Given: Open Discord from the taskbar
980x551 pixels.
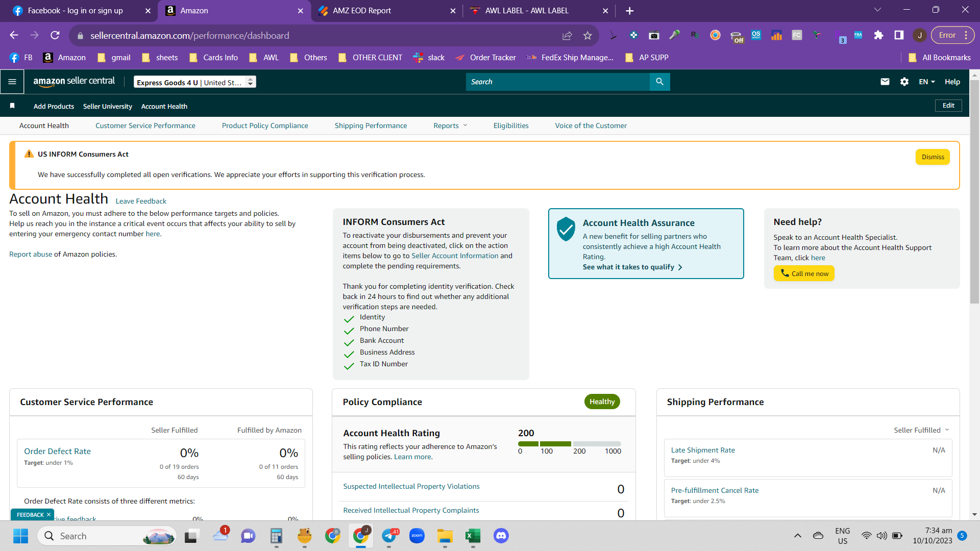Looking at the screenshot, I should tap(501, 536).
